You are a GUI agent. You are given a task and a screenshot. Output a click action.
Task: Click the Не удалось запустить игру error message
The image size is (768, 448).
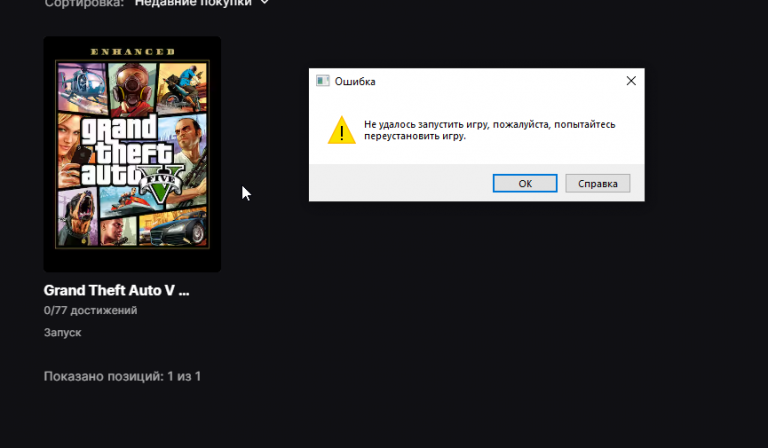[489, 130]
